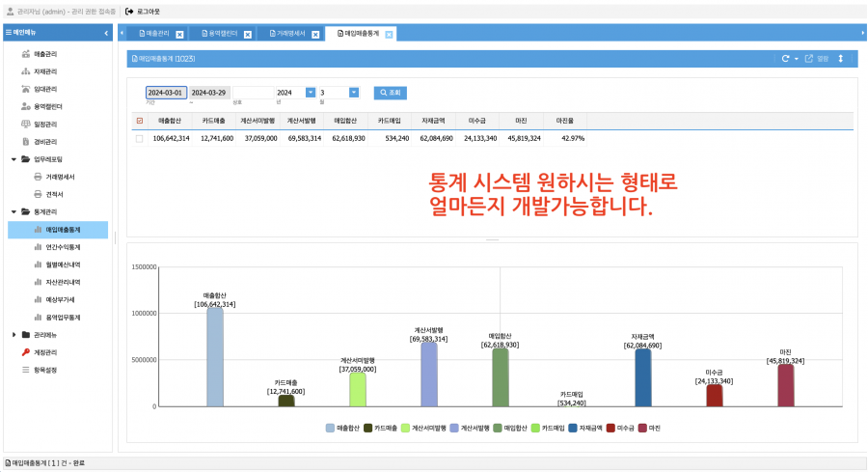Toggle the select-all checkbox in table header
The width and height of the screenshot is (868, 472).
[140, 121]
